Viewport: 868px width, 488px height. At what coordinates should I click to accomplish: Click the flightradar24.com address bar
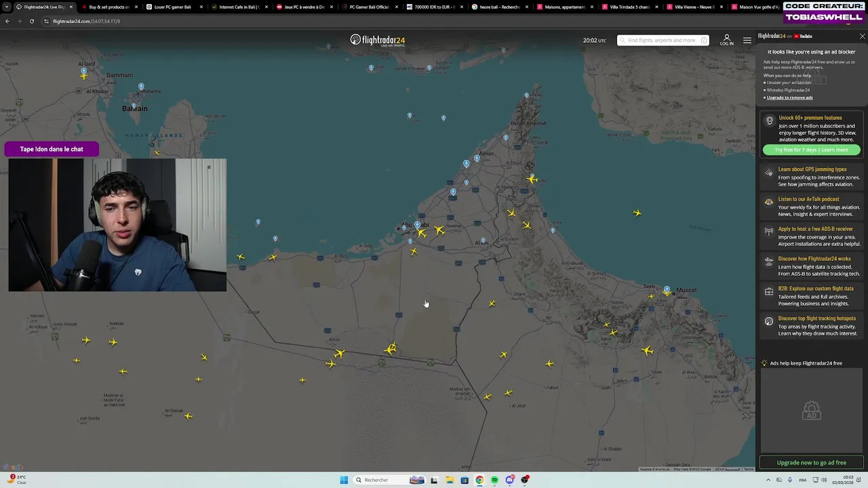407,21
